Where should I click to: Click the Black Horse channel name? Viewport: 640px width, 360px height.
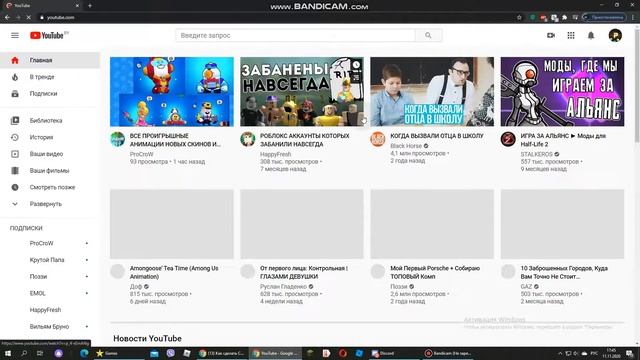pyautogui.click(x=406, y=146)
